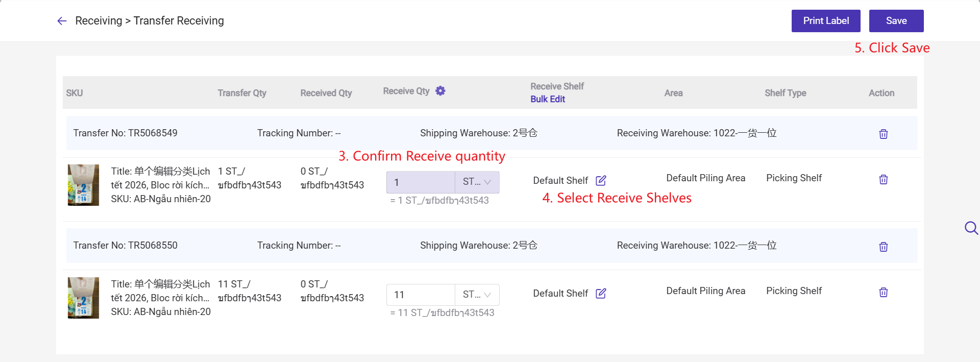
Task: Click the back arrow beside Receiving
Action: pos(62,21)
